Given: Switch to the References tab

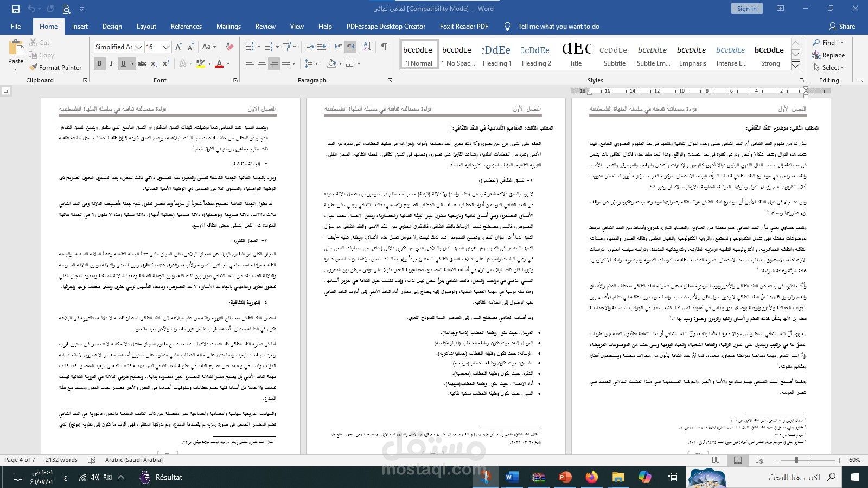Looking at the screenshot, I should tap(186, 27).
